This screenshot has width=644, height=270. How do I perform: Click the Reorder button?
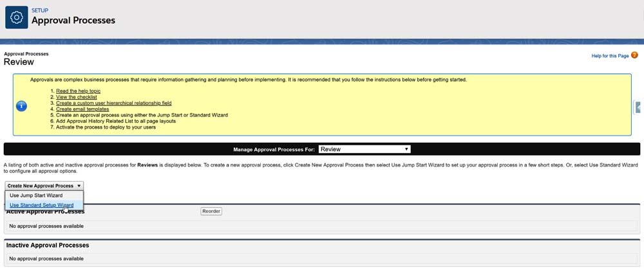click(x=211, y=212)
